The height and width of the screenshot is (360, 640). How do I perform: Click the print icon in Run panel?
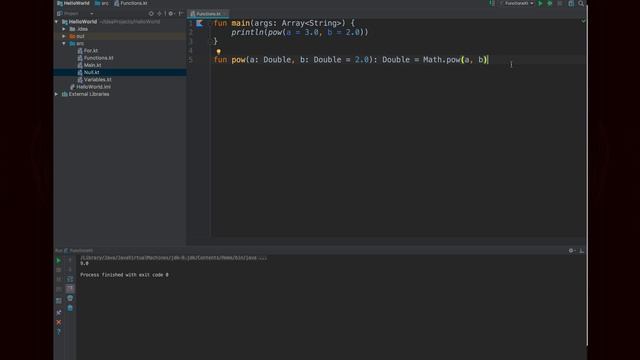(x=70, y=298)
